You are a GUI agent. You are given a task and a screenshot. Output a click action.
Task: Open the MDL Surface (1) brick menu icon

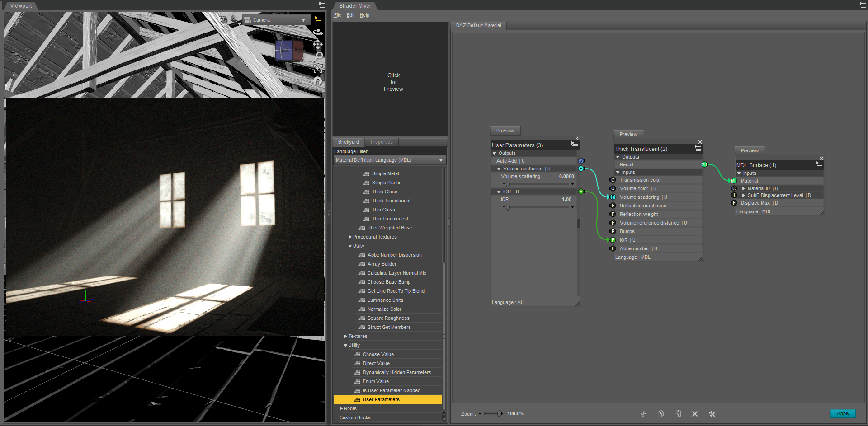[x=819, y=165]
